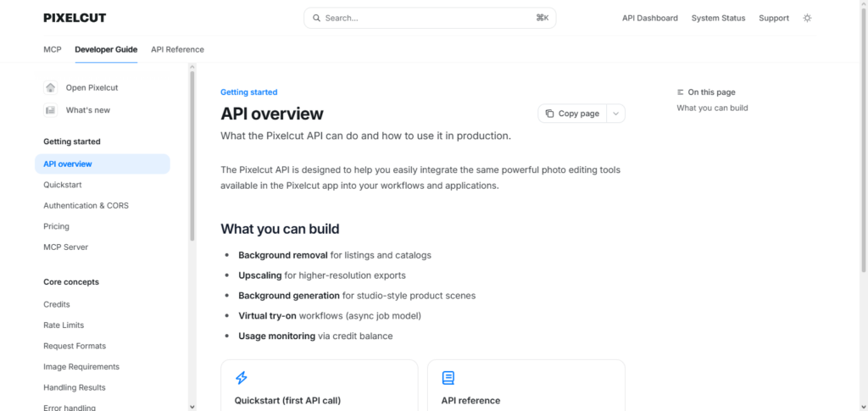The image size is (868, 411).
Task: Open Authentication & CORS page
Action: click(x=86, y=205)
